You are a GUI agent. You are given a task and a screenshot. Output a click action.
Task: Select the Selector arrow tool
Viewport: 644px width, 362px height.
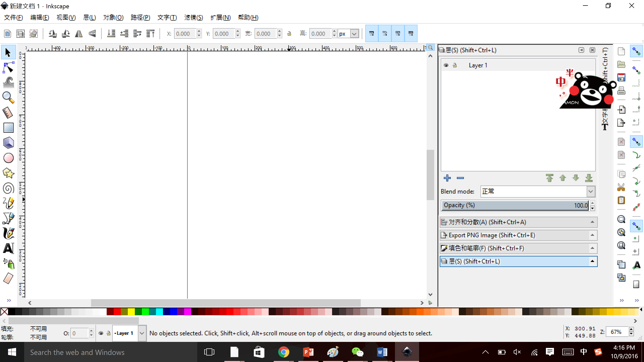pyautogui.click(x=8, y=53)
